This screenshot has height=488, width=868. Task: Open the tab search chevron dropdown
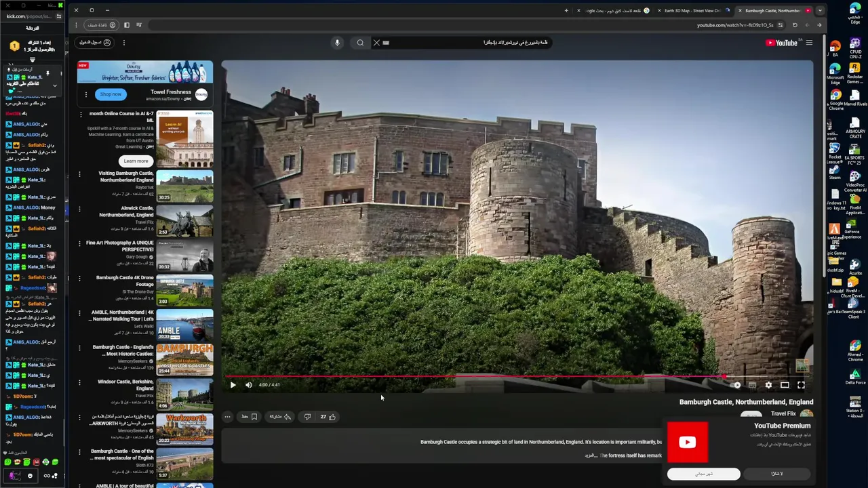click(x=820, y=11)
